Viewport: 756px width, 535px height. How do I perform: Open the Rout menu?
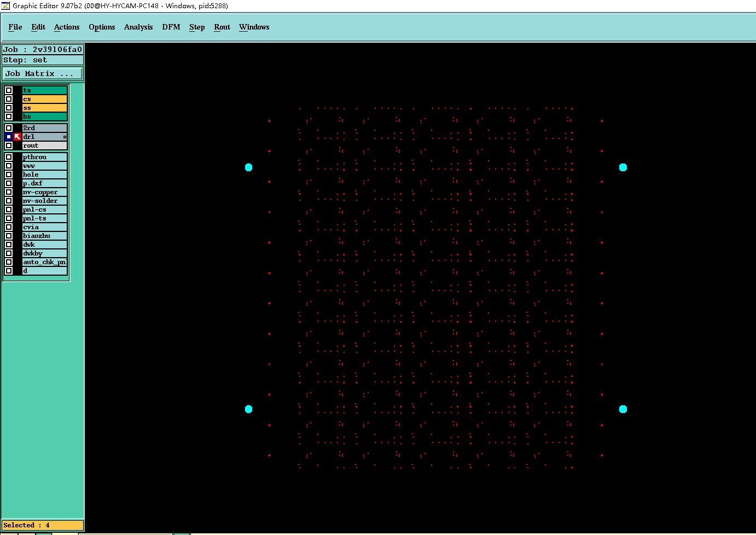tap(222, 27)
